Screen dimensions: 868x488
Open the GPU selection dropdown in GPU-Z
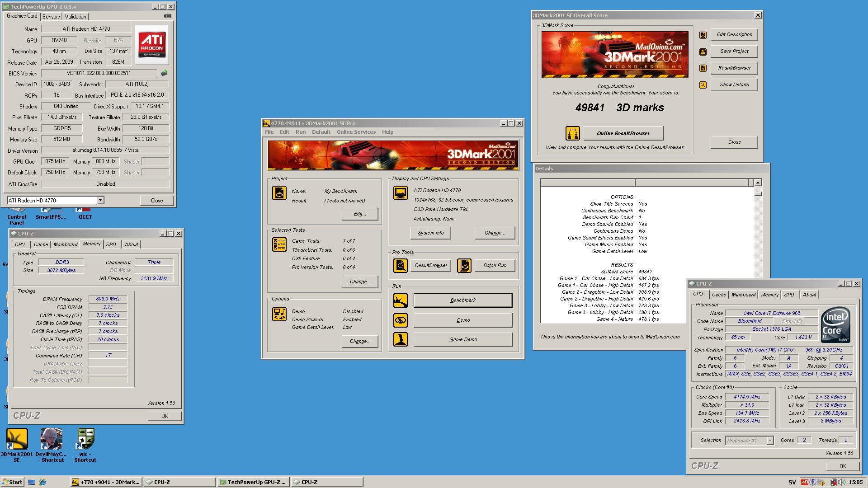[100, 200]
